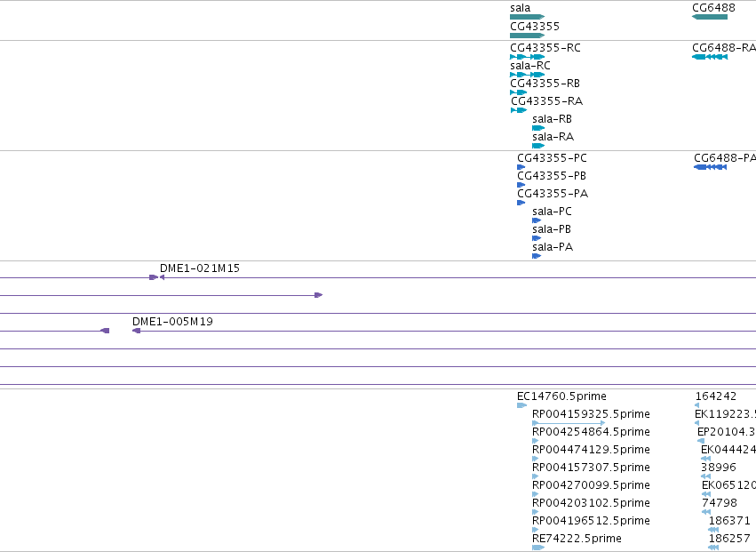Click the EK119223 EST label
The width and height of the screenshot is (756, 552).
tap(725, 414)
